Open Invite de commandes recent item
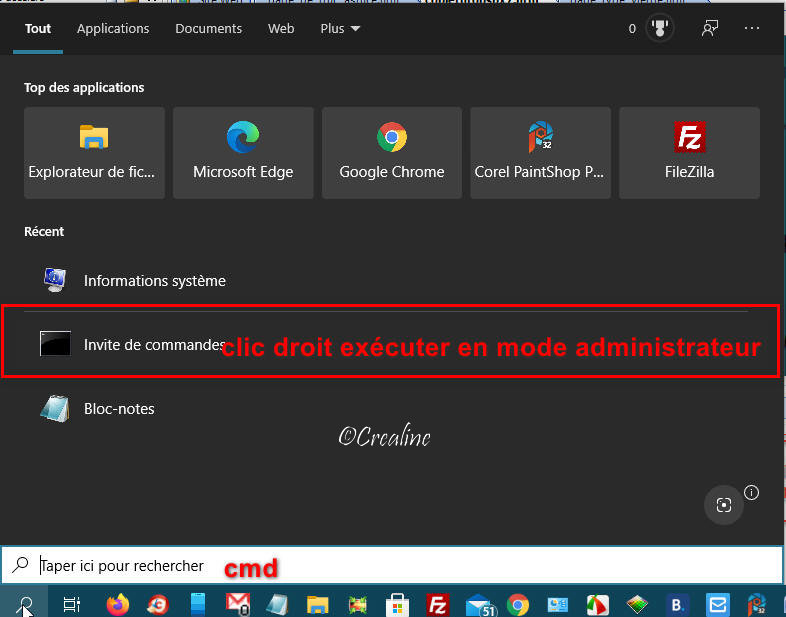Viewport: 786px width, 617px height. click(386, 344)
